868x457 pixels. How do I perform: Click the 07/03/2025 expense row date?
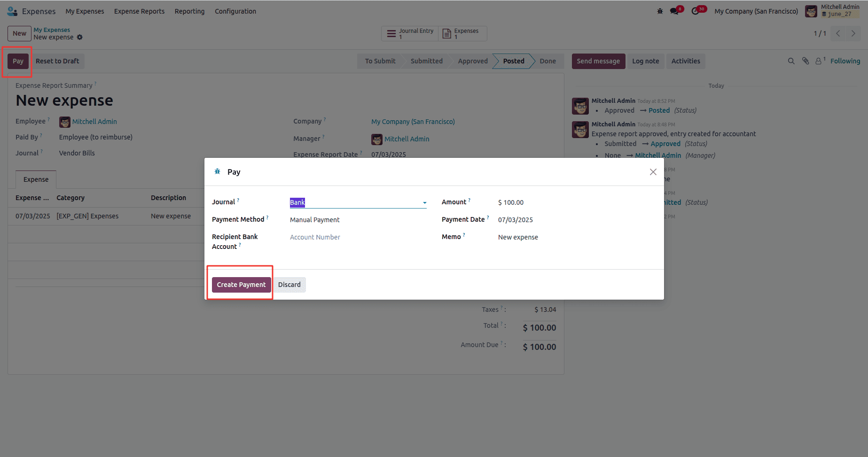pos(32,216)
